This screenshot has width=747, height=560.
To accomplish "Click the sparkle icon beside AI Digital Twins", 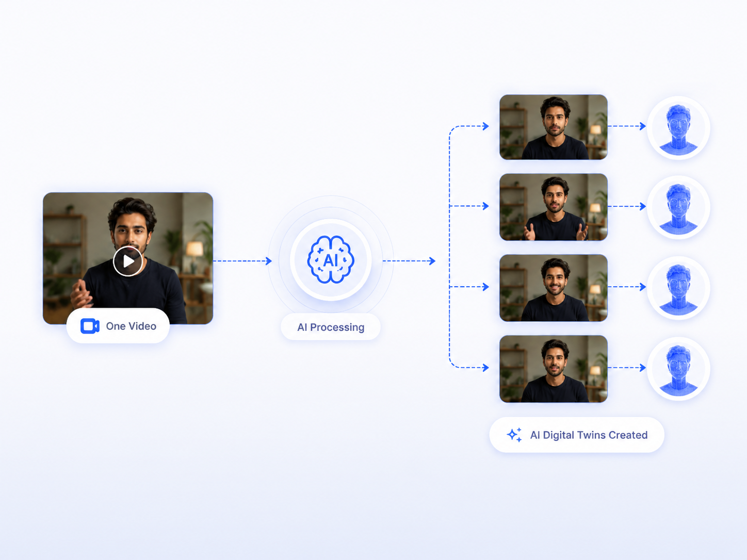I will point(514,435).
